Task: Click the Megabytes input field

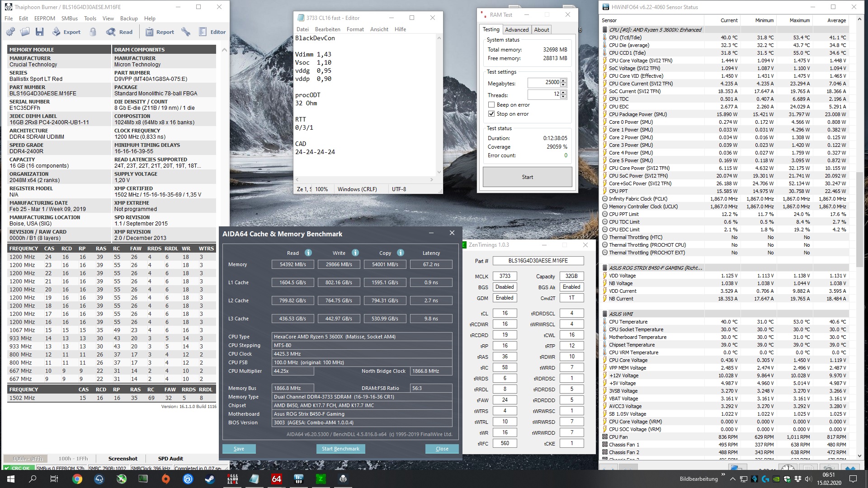Action: 544,83
